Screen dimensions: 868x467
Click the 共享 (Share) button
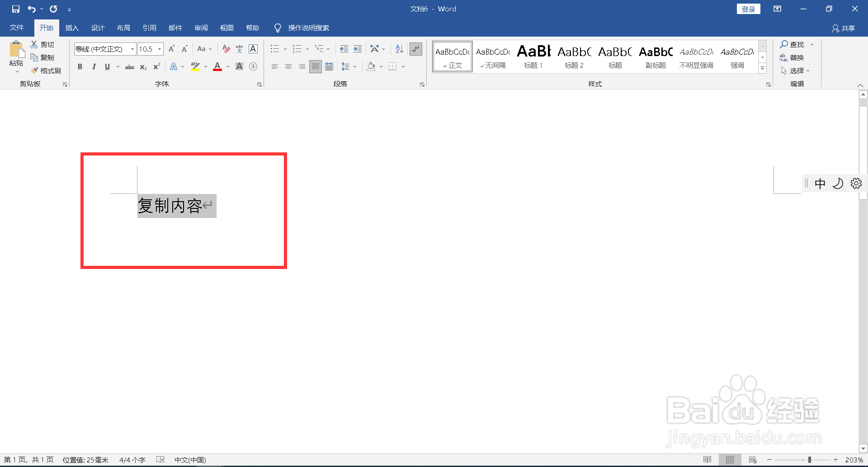844,28
